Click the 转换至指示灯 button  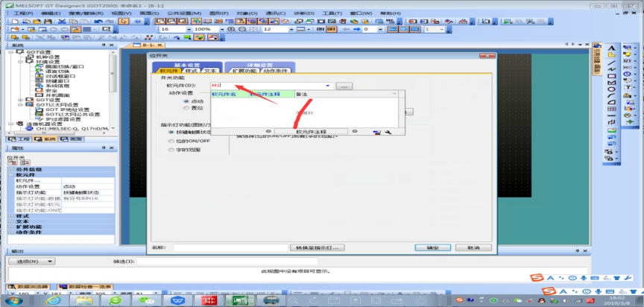pyautogui.click(x=318, y=247)
